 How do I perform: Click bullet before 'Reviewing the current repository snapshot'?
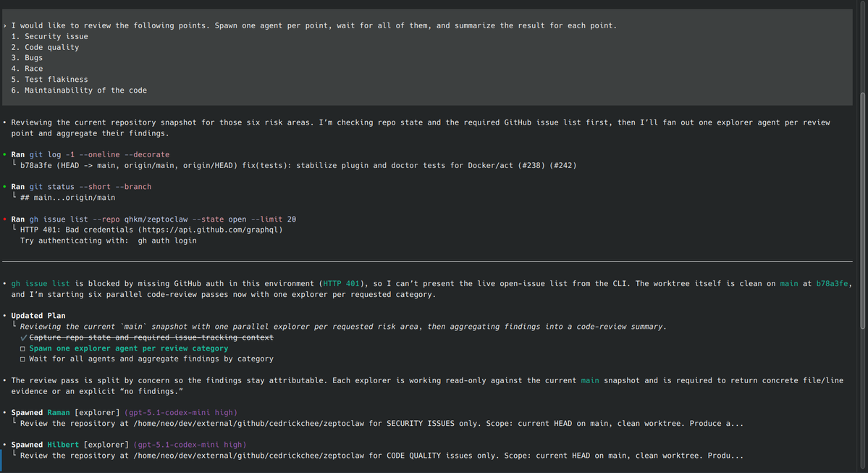pyautogui.click(x=5, y=122)
